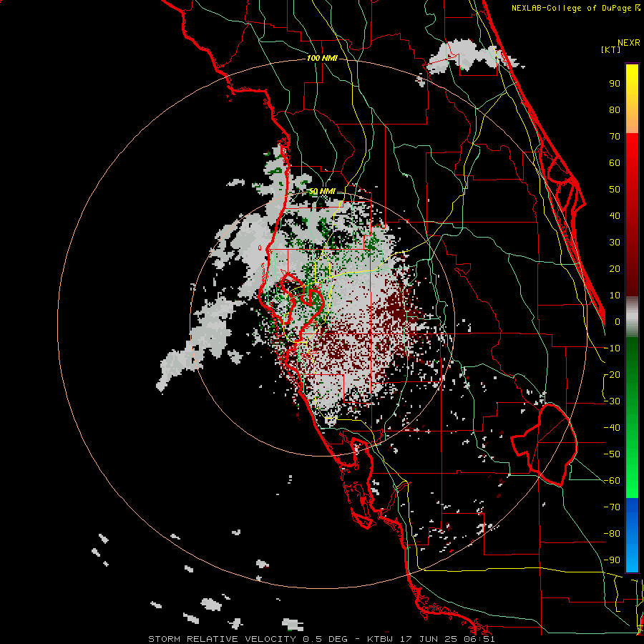Click the negative 30 scale label

pos(612,401)
